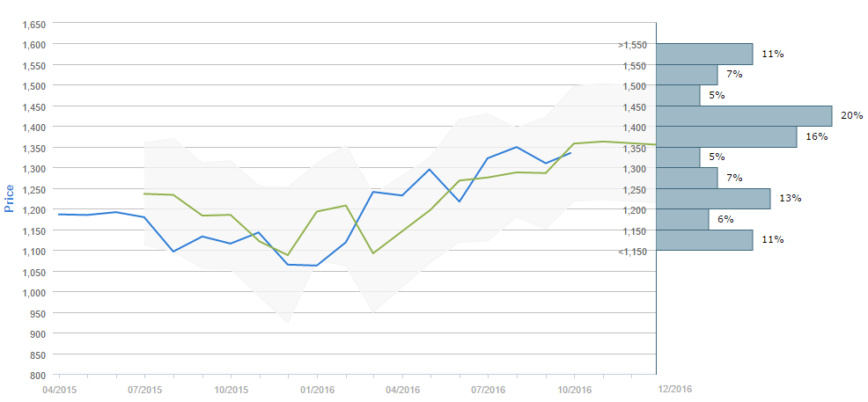
Task: Select the 01/2016 x-axis date label
Action: 317,388
